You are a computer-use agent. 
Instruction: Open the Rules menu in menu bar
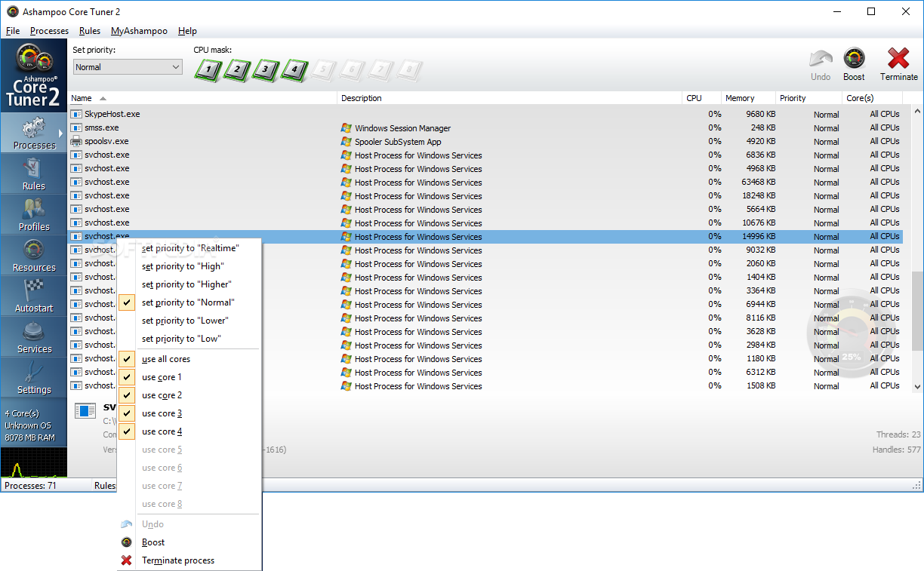(x=90, y=31)
